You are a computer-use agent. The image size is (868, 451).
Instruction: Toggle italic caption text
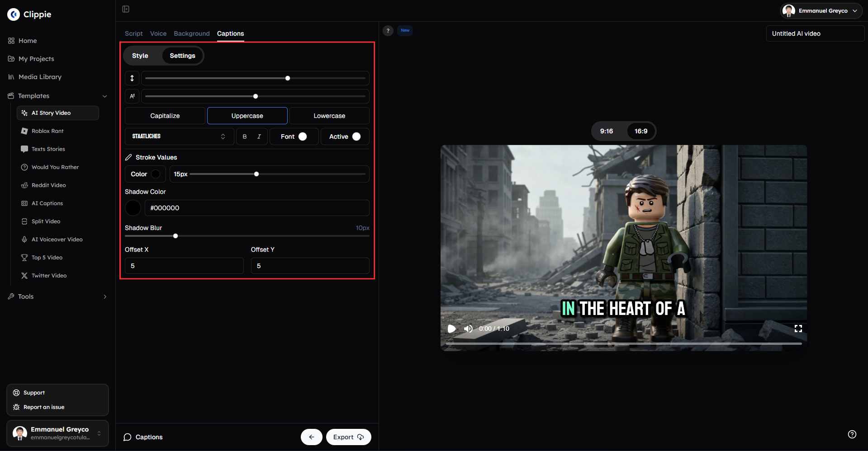tap(259, 136)
